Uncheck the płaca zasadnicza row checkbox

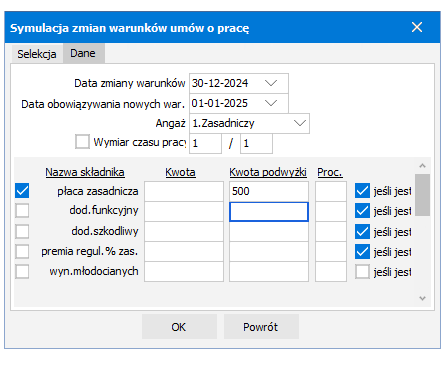[22, 191]
